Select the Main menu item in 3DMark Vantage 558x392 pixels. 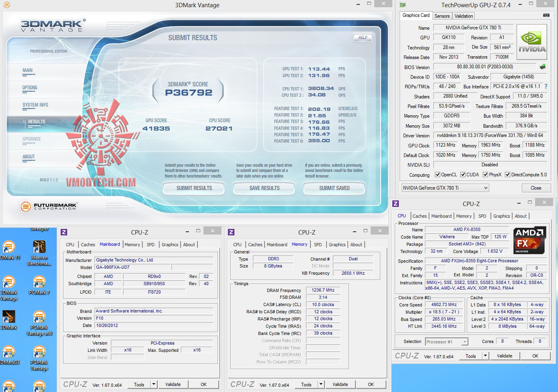(28, 70)
